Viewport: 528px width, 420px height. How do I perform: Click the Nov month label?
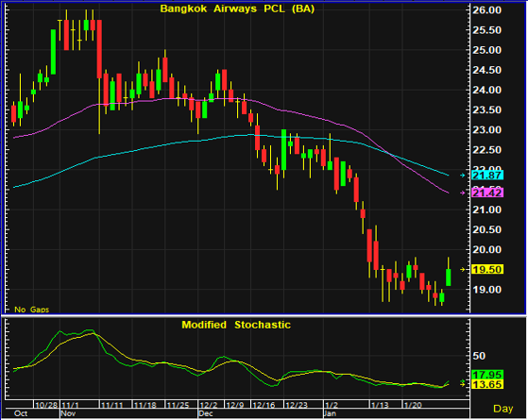pos(68,413)
